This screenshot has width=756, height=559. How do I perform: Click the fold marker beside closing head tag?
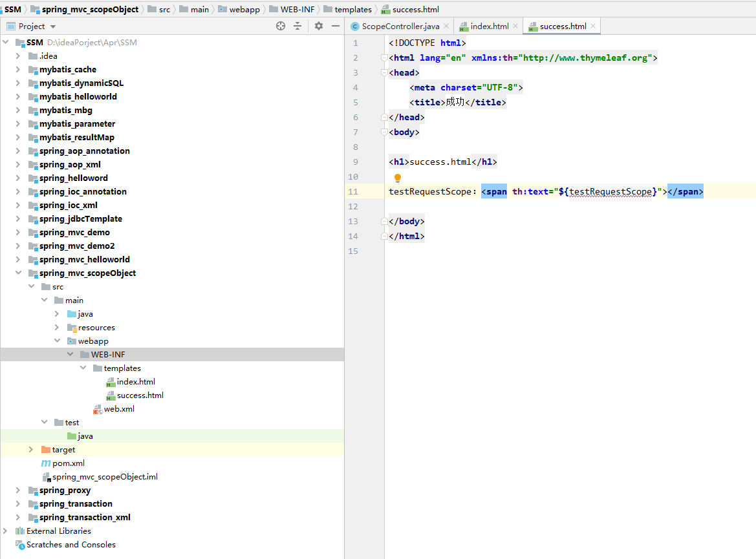(x=384, y=117)
